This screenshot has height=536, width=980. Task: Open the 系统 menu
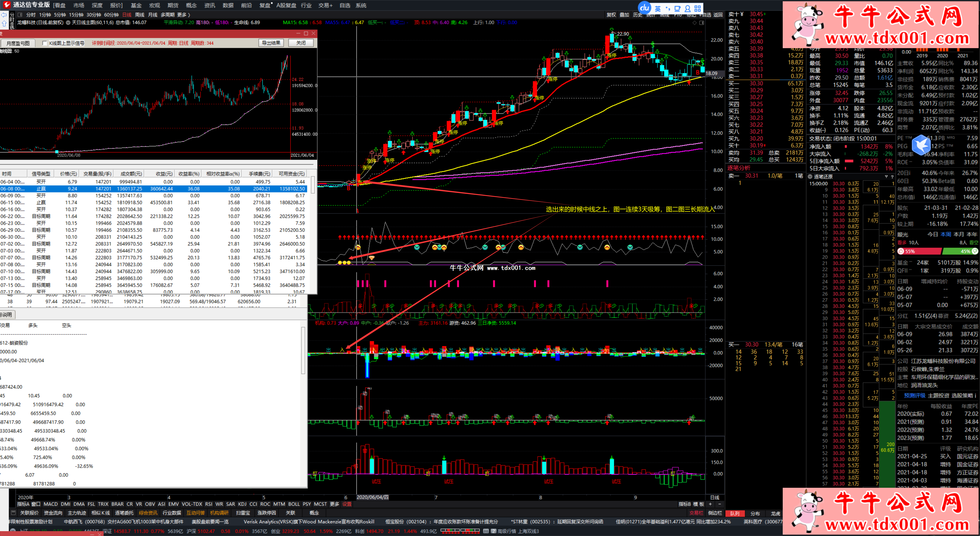[x=361, y=5]
